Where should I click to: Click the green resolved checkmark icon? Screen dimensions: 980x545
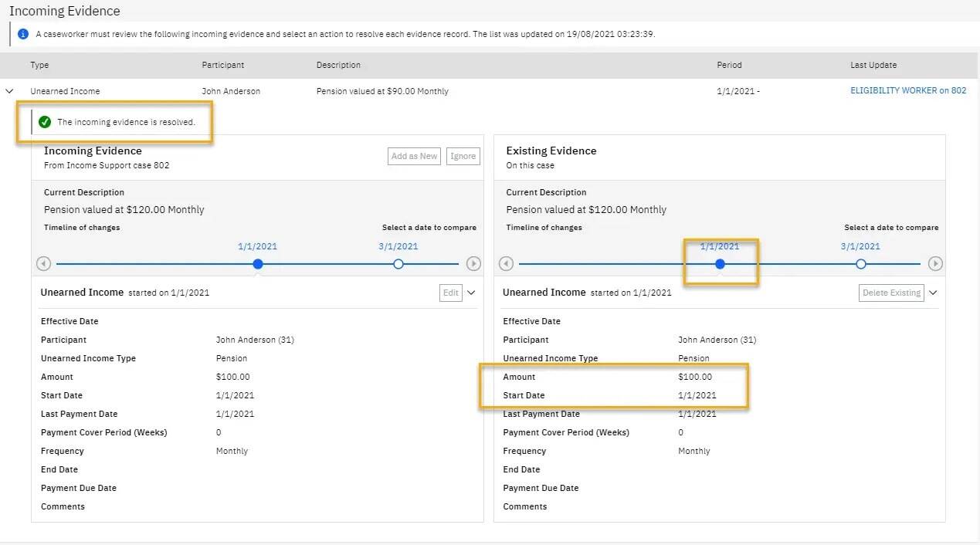click(x=45, y=122)
